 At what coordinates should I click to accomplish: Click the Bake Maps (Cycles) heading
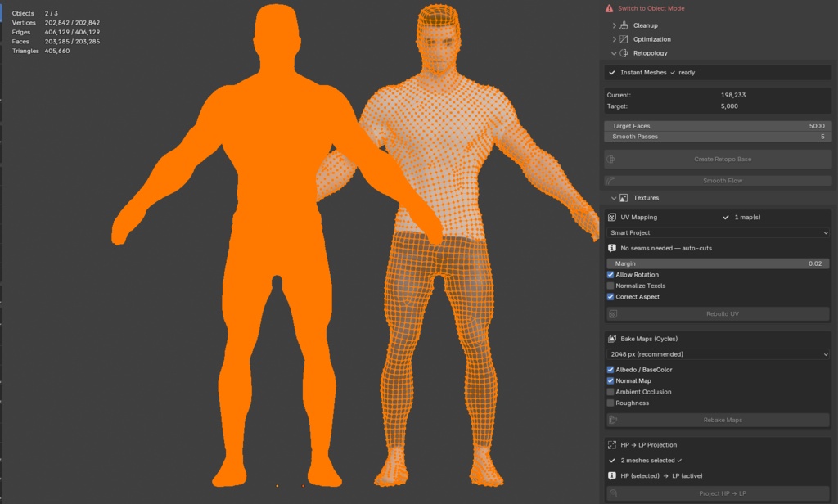pos(649,338)
